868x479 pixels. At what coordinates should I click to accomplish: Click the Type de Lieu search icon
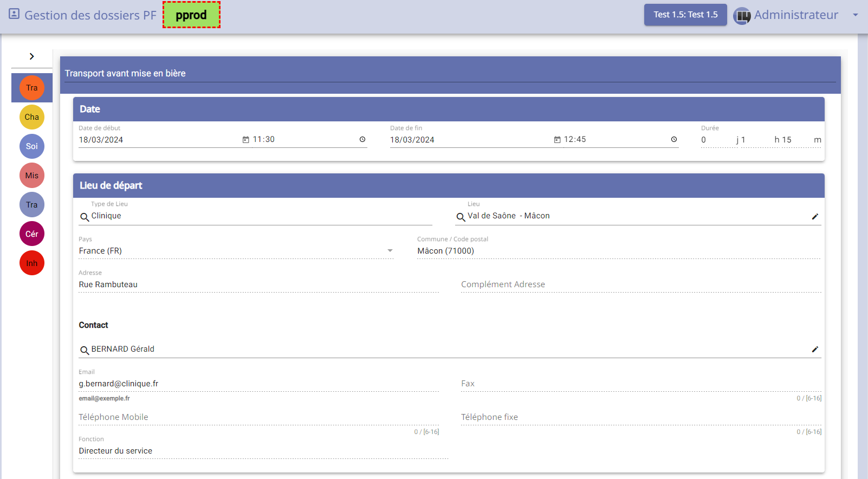[85, 217]
